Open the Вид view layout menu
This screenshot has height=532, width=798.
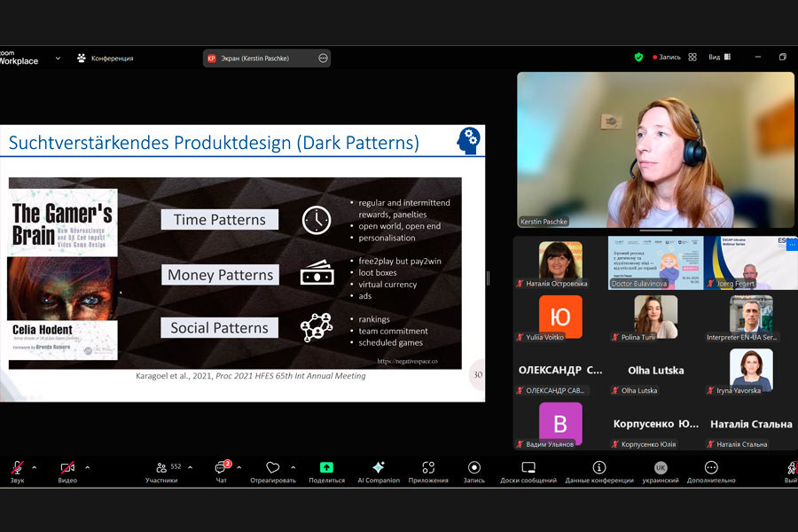tap(719, 57)
